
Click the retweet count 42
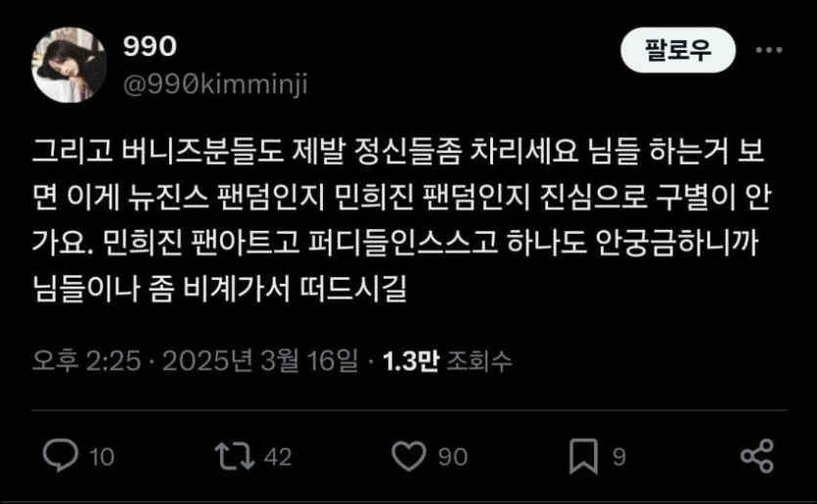pyautogui.click(x=278, y=457)
